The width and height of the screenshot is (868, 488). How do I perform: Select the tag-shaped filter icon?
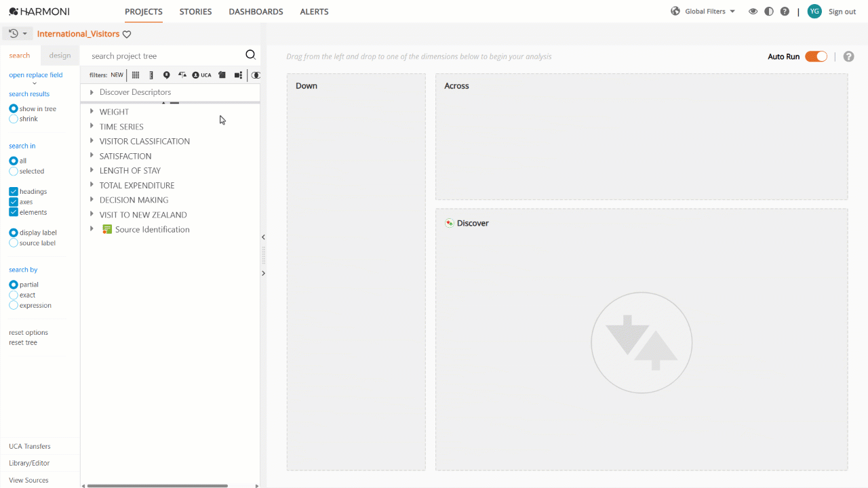click(222, 75)
